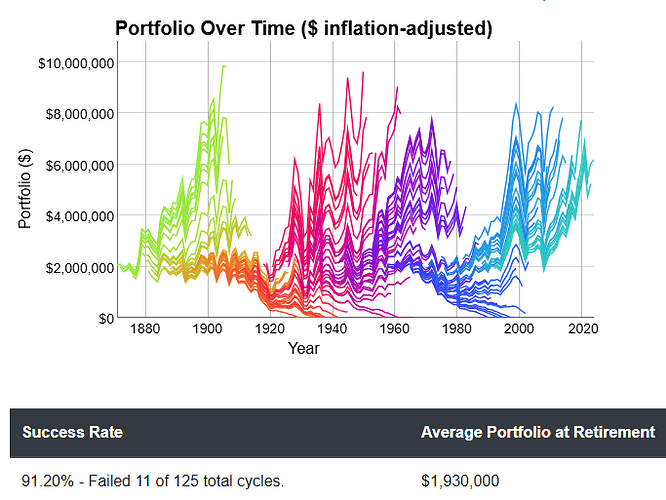This screenshot has width=666, height=500.
Task: Click the Average Portfolio at Retirement header
Action: [x=538, y=433]
